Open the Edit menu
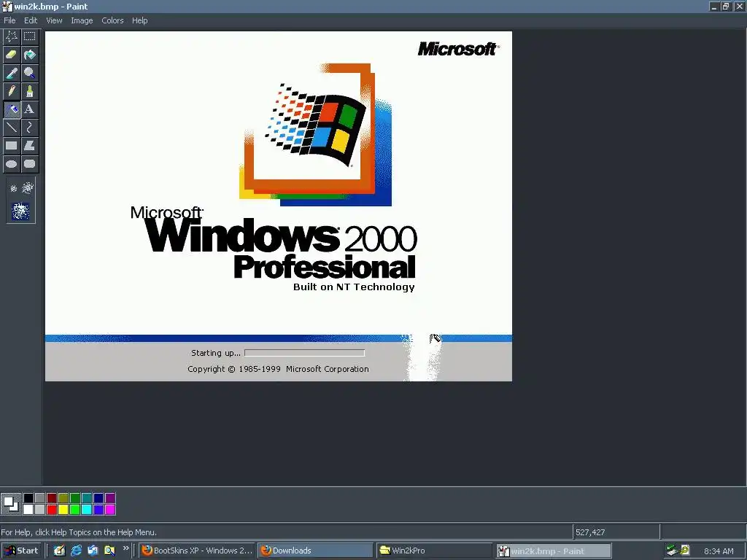The width and height of the screenshot is (747, 560). pos(31,20)
